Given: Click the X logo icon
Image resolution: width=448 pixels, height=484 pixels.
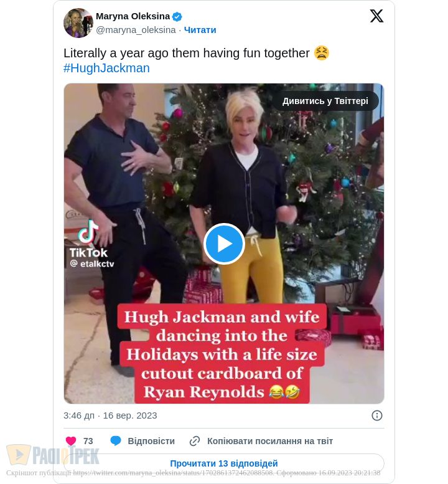Looking at the screenshot, I should click(x=376, y=16).
